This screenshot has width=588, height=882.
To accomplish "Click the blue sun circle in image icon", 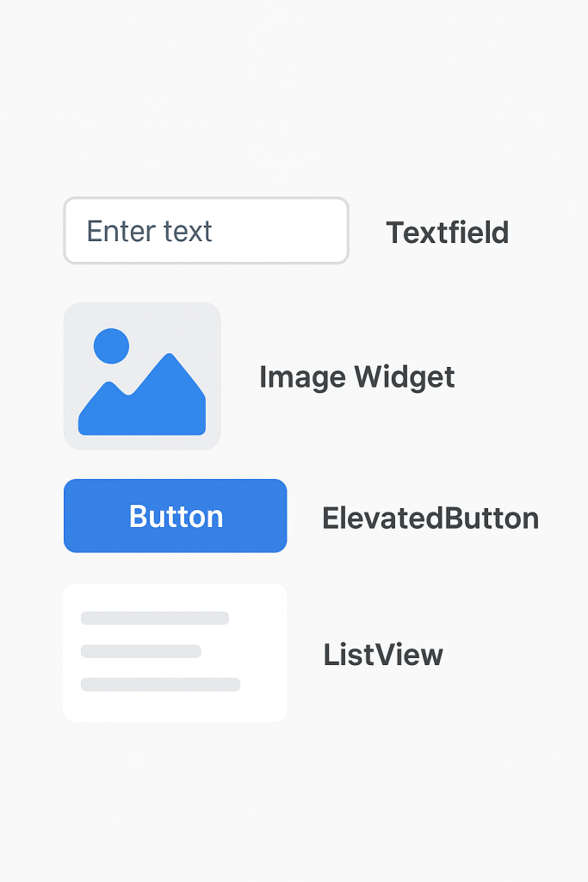I will (x=111, y=346).
